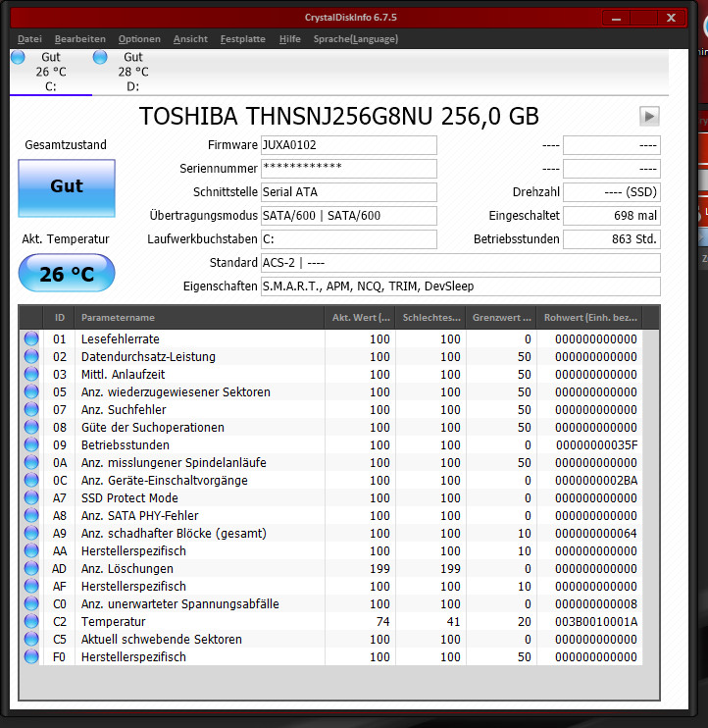Select raw value 000000000064
The width and height of the screenshot is (708, 728).
point(596,534)
